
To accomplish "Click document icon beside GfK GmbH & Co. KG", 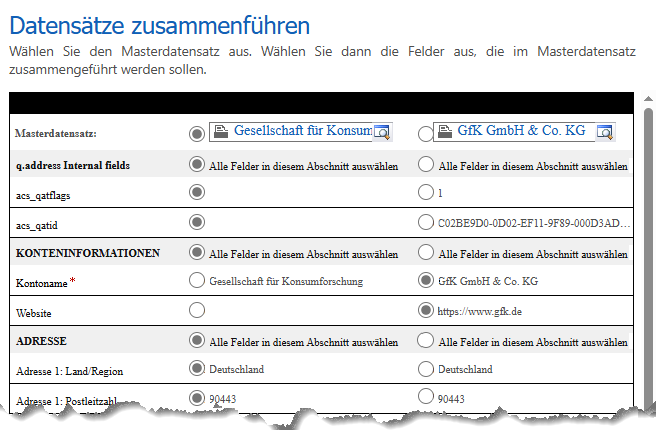I will point(444,131).
